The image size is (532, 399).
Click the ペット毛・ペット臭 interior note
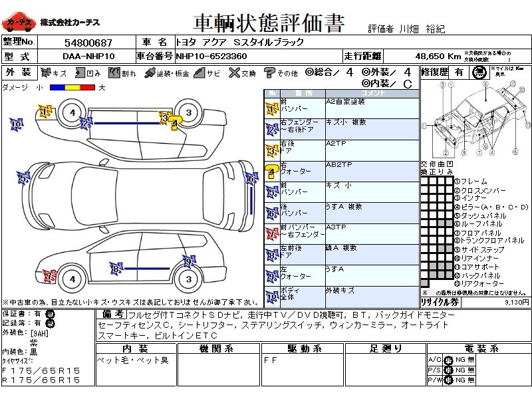(x=132, y=360)
